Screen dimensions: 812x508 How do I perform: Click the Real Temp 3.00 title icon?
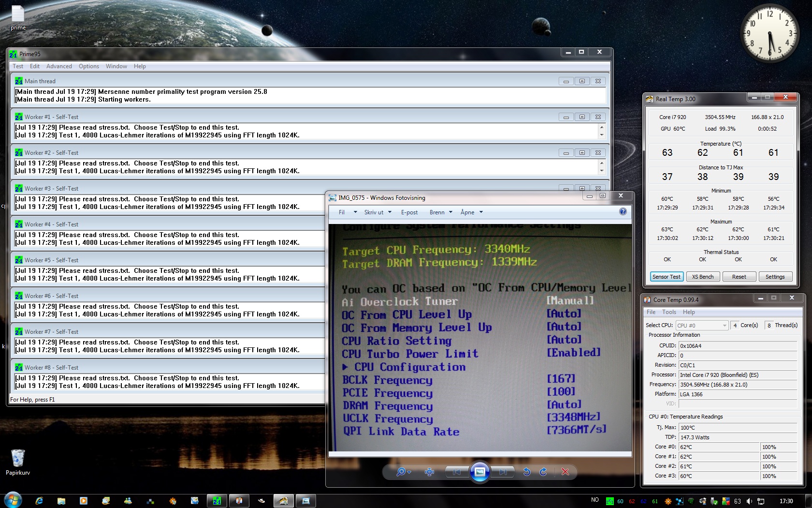(649, 99)
